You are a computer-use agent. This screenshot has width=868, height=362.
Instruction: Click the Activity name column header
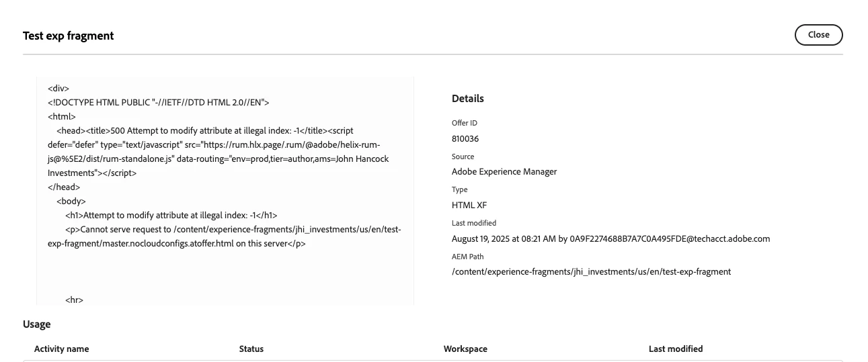[61, 349]
